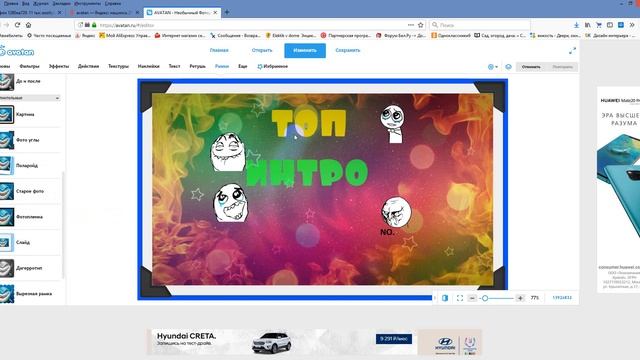Click the Отменить undo button

click(x=531, y=67)
